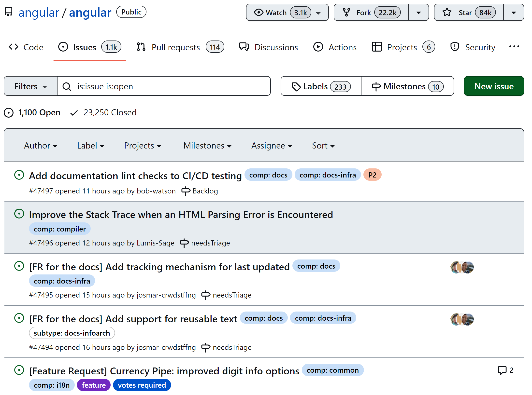Click the repository icon beside angular/angular
Viewport: 532px width, 395px height.
click(x=9, y=12)
